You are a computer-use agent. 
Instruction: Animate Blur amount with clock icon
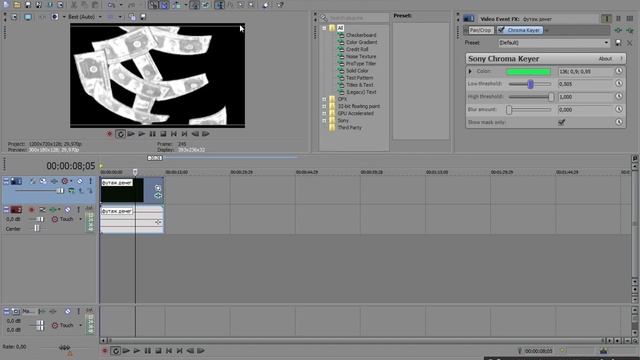point(619,109)
